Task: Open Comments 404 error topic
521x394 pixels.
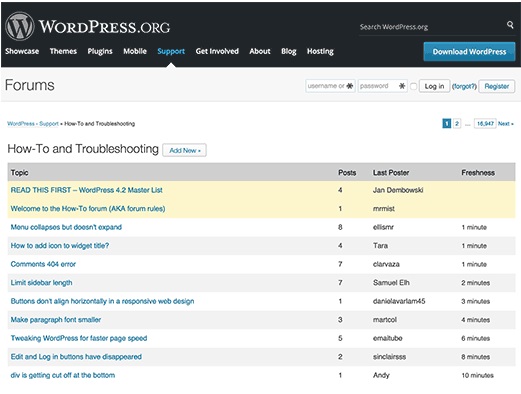Action: (43, 264)
